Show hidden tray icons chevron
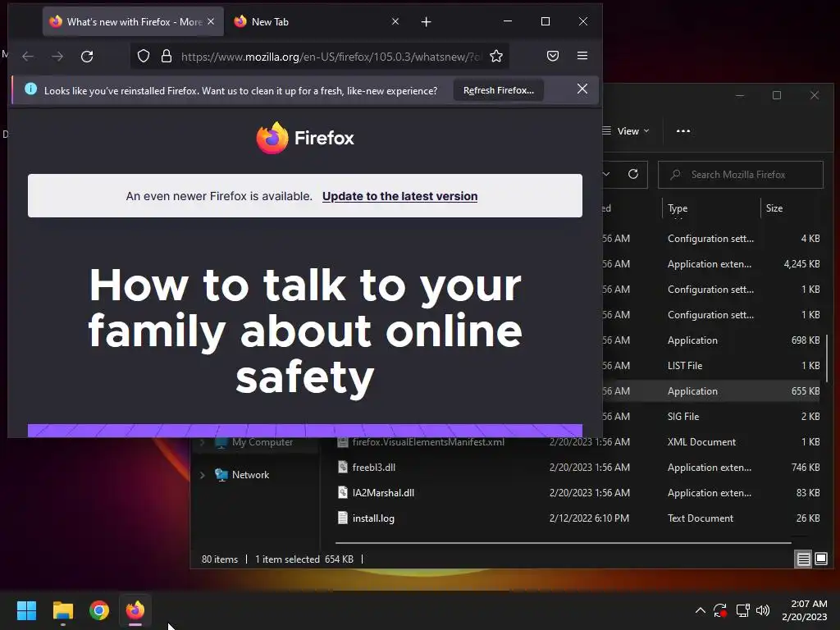This screenshot has width=840, height=630. point(700,610)
